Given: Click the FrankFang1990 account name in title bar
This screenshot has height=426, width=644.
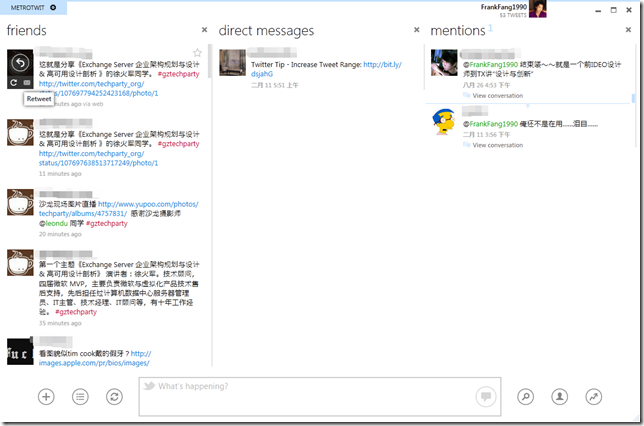Looking at the screenshot, I should pyautogui.click(x=504, y=7).
